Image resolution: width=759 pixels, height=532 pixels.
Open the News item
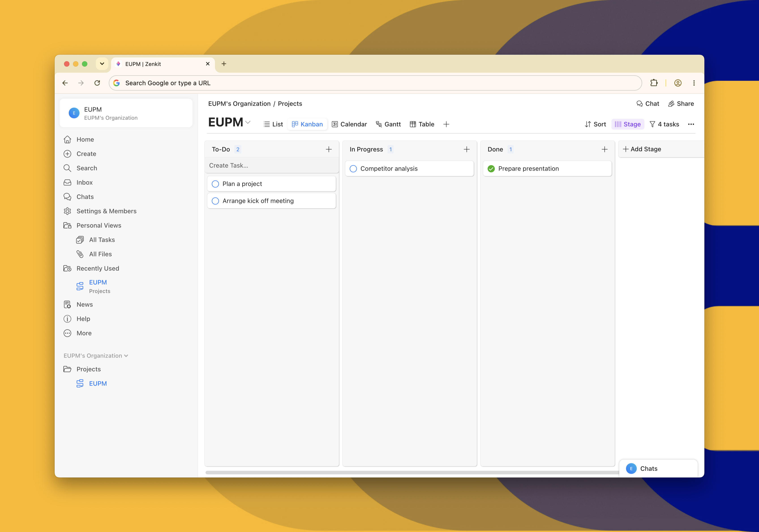tap(78, 305)
